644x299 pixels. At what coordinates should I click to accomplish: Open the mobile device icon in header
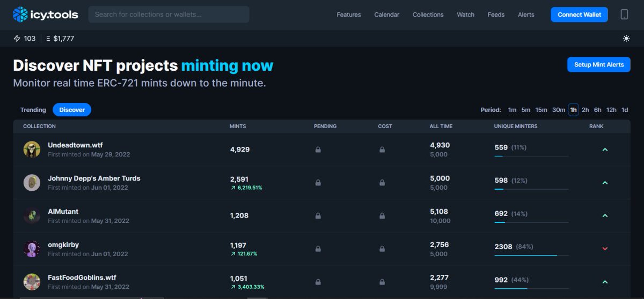(625, 14)
